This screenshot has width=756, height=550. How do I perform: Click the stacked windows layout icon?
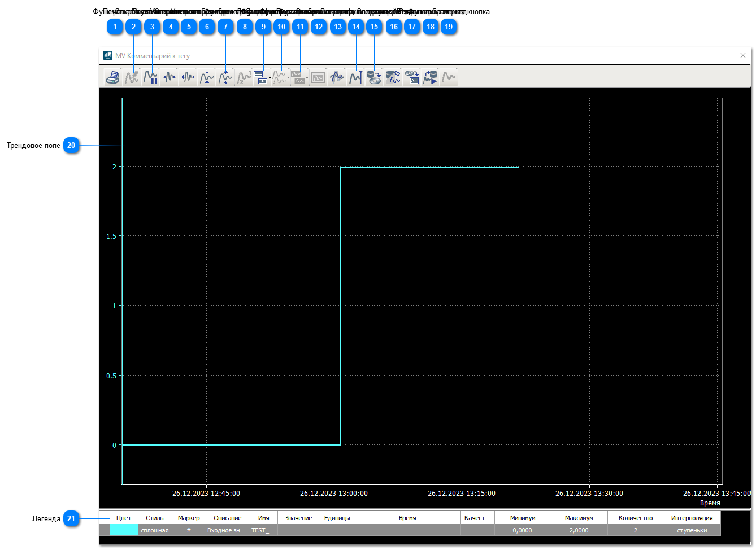coord(260,77)
